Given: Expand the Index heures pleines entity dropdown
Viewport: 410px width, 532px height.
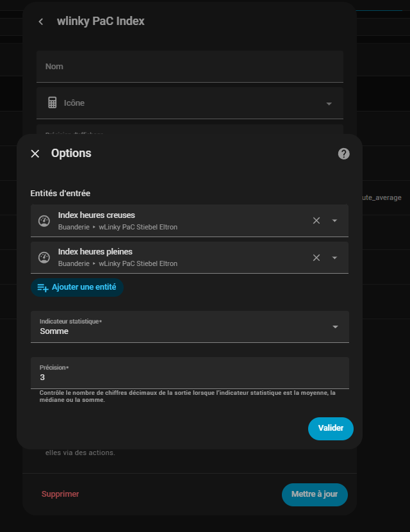Looking at the screenshot, I should (x=334, y=258).
